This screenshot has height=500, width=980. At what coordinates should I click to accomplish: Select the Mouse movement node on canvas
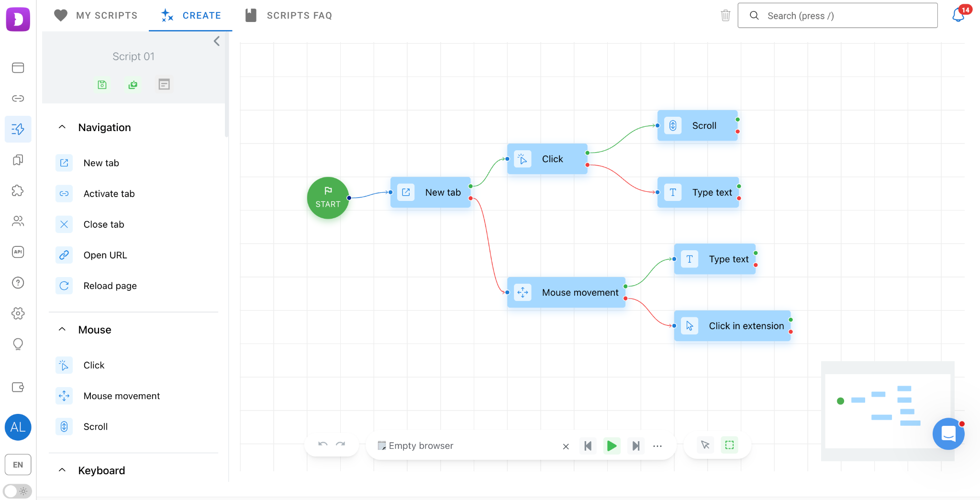567,292
